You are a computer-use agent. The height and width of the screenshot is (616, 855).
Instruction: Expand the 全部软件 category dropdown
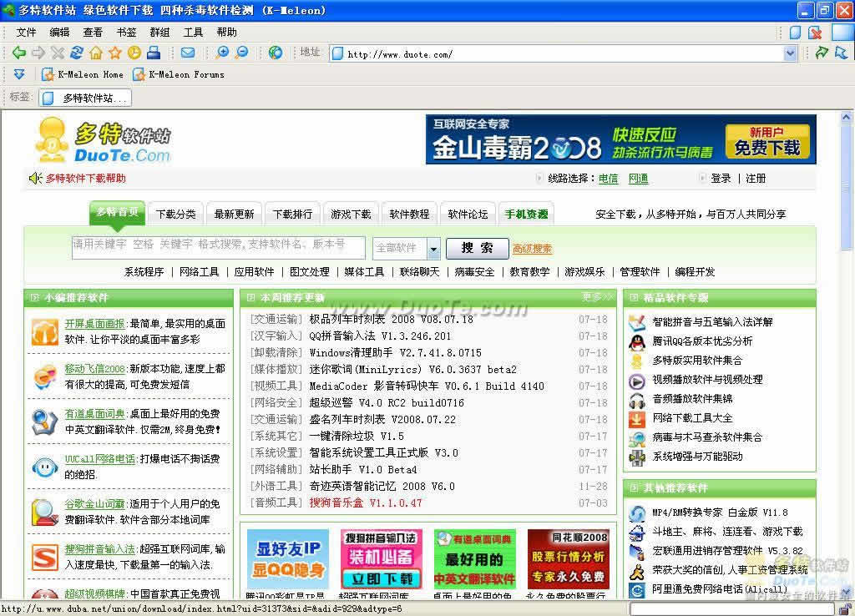click(433, 249)
